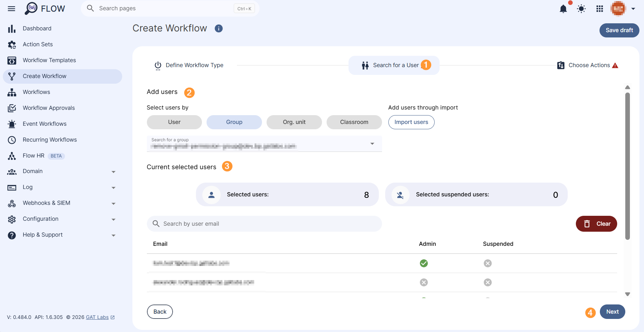644x332 pixels.
Task: Click the Flow HR icon
Action: tap(12, 156)
